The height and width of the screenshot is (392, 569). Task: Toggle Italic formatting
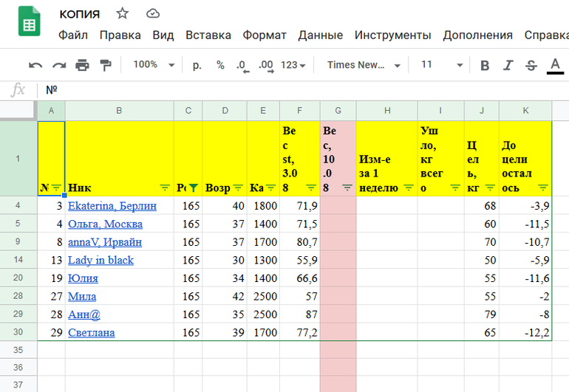[508, 65]
